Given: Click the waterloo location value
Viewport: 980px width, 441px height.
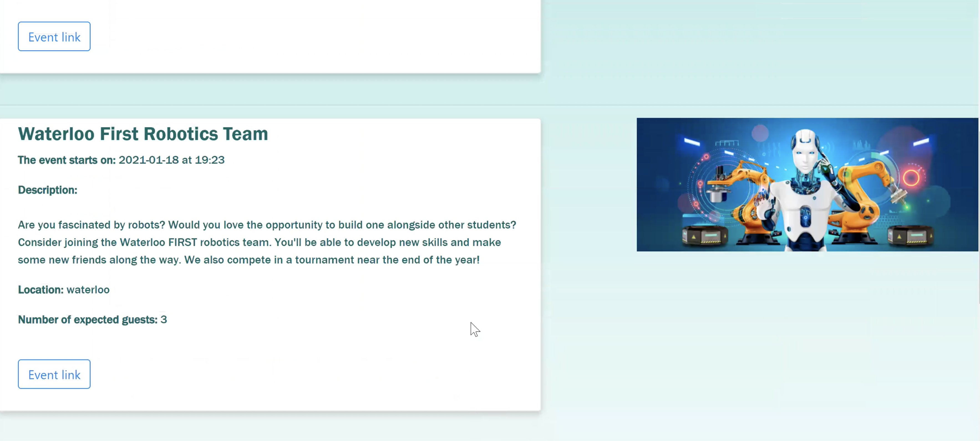Looking at the screenshot, I should pos(88,290).
